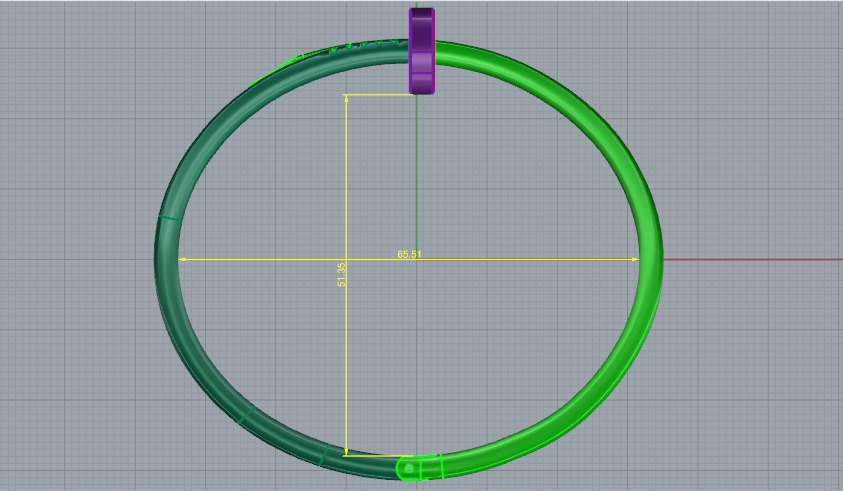Select the vertical dimension text 51.35

click(x=341, y=274)
